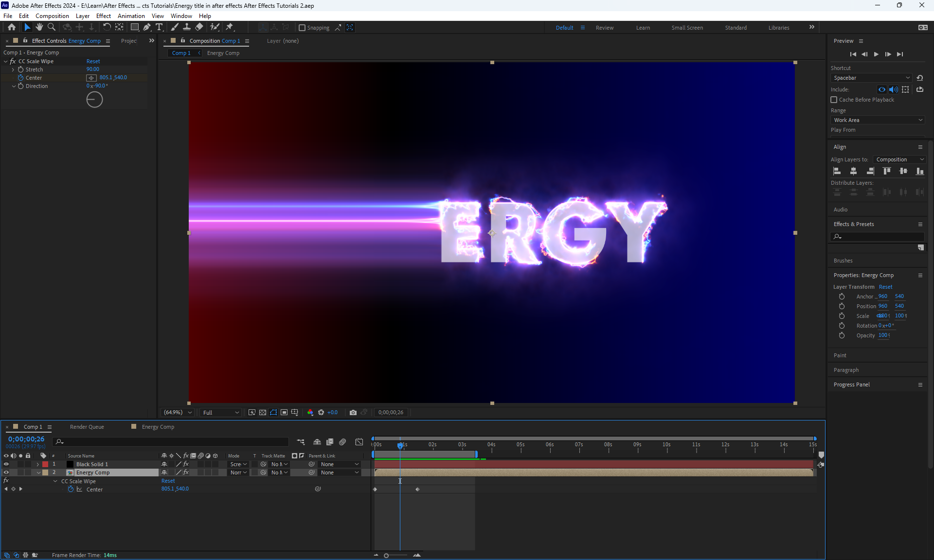Click the Take Snapshot camera icon

(x=353, y=412)
